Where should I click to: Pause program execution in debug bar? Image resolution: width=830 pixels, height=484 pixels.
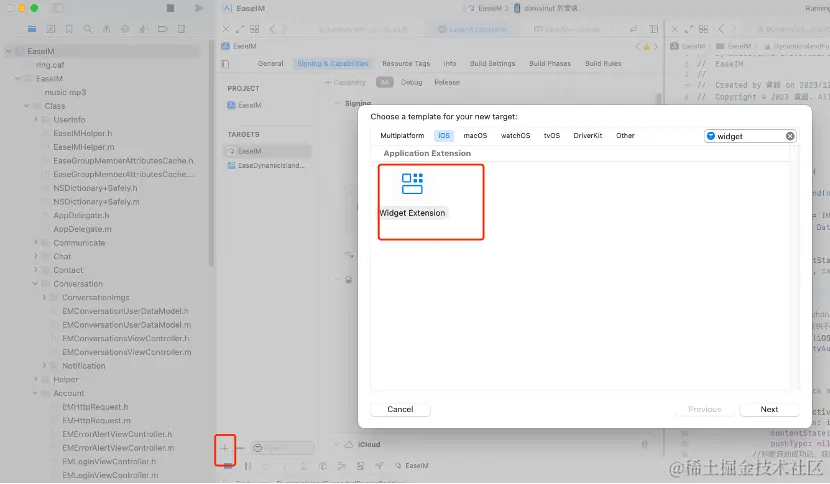tap(248, 466)
